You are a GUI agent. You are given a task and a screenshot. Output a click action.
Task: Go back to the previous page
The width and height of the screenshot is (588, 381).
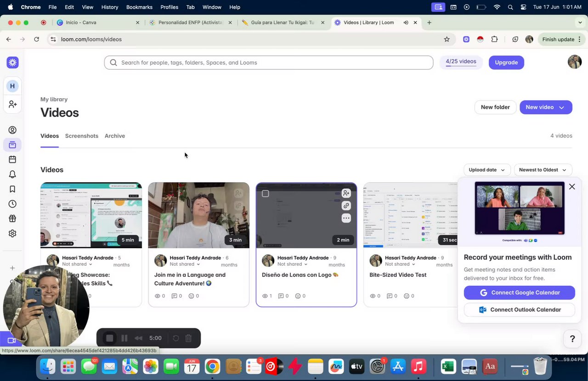[8, 39]
